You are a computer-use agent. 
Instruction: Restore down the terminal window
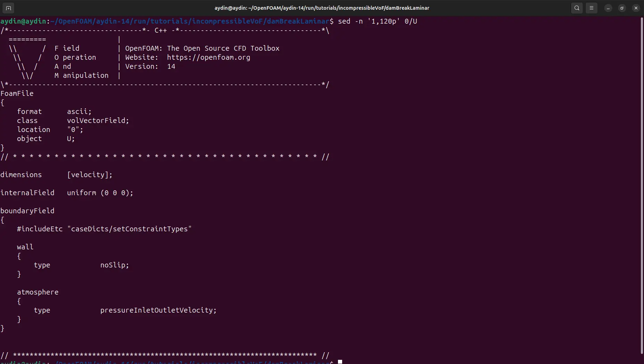tap(622, 8)
